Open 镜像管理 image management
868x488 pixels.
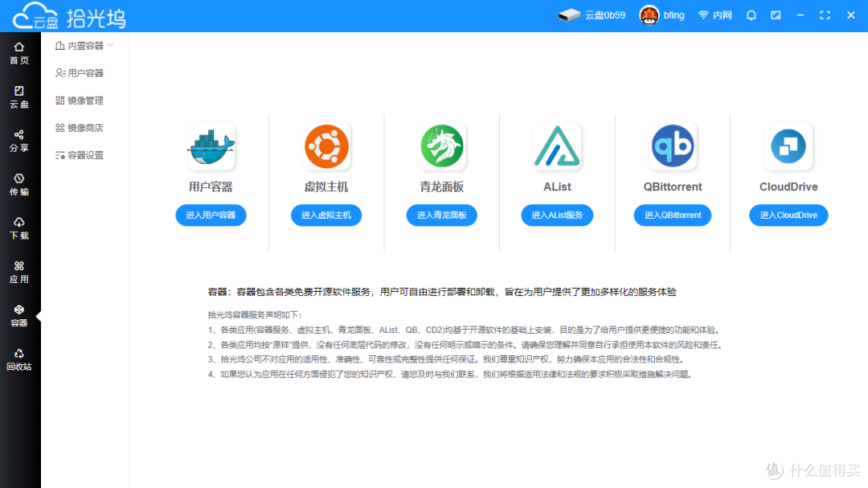(80, 100)
